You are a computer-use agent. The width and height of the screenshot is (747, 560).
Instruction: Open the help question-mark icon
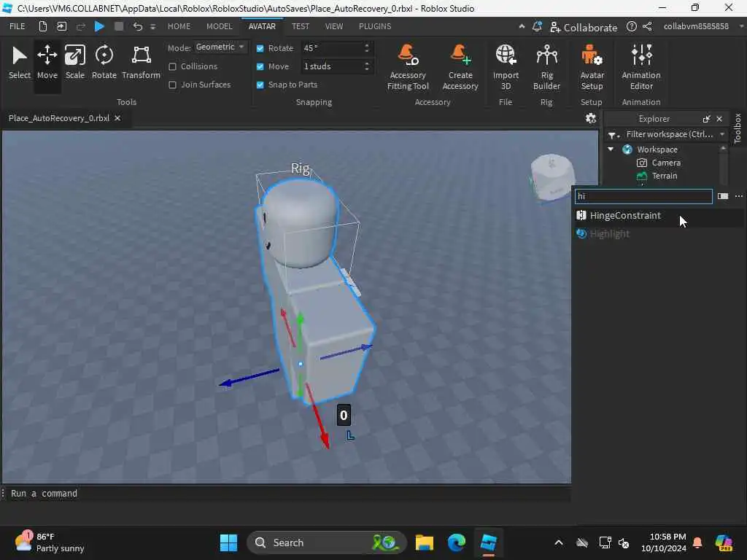[x=631, y=27]
